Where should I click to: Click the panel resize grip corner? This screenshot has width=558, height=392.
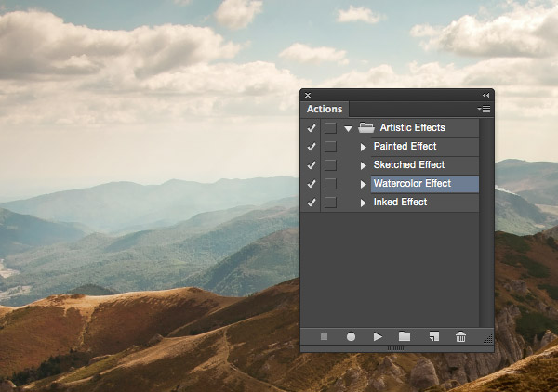[x=488, y=339]
